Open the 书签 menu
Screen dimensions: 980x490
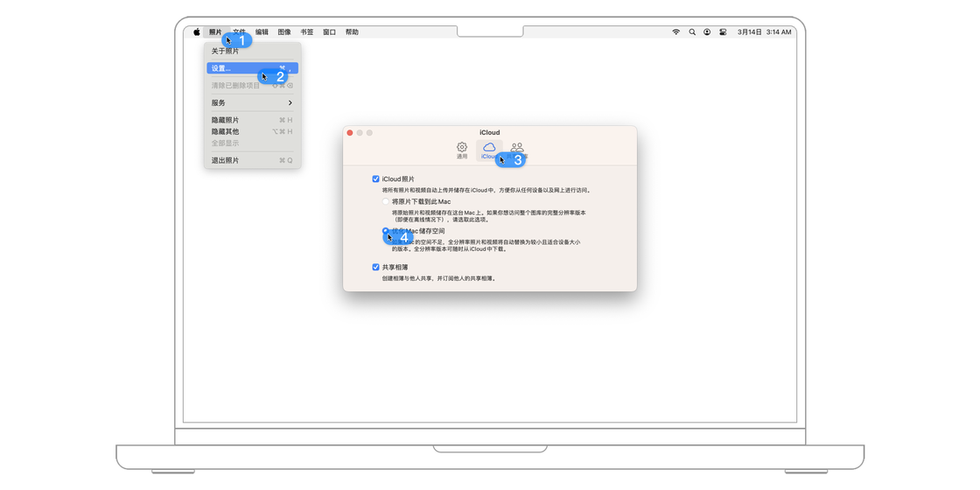point(307,31)
